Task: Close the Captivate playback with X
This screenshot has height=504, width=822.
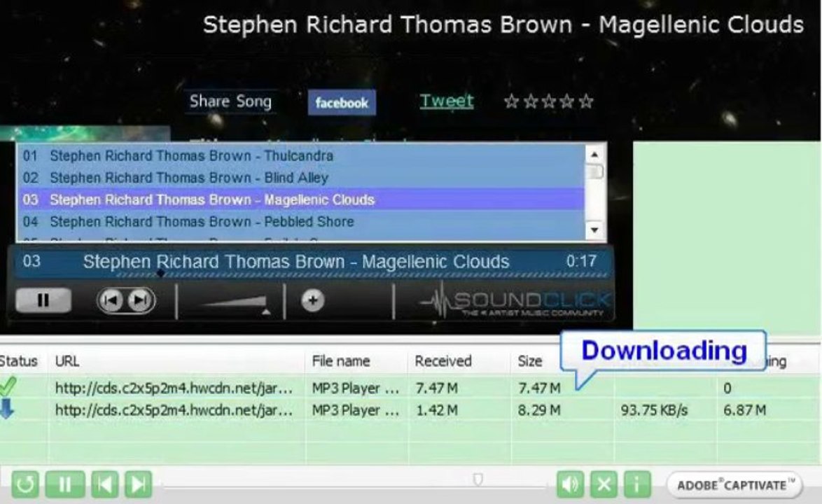Action: coord(604,484)
